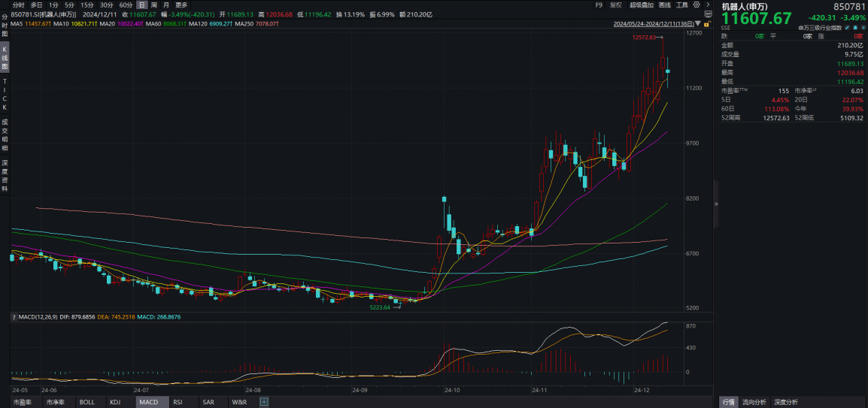Click the 2024/05/24-2024/12/11 date range link

pyautogui.click(x=653, y=24)
